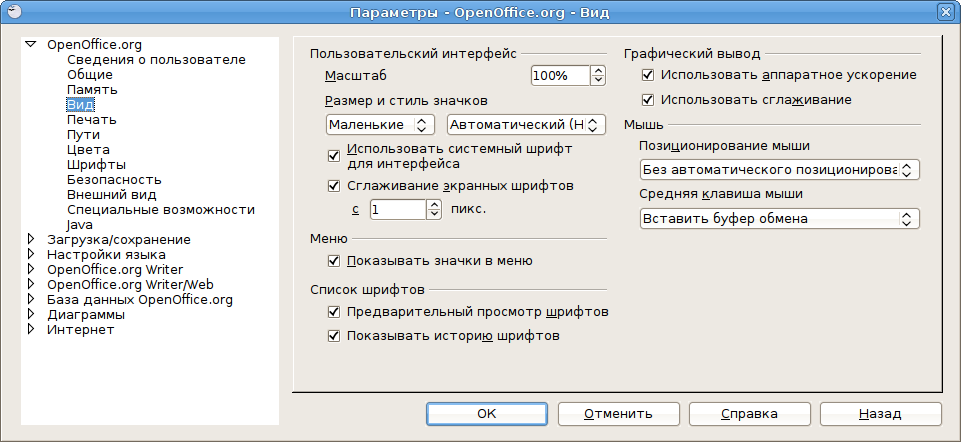The height and width of the screenshot is (442, 961).
Task: Click the Масштаб percentage field
Action: click(x=560, y=76)
